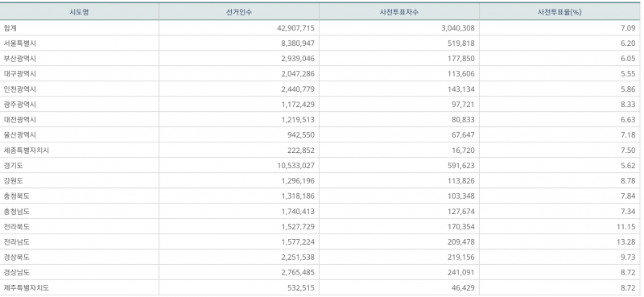The width and height of the screenshot is (644, 297).
Task: Click total voters value 42,907,715
Action: click(x=296, y=28)
